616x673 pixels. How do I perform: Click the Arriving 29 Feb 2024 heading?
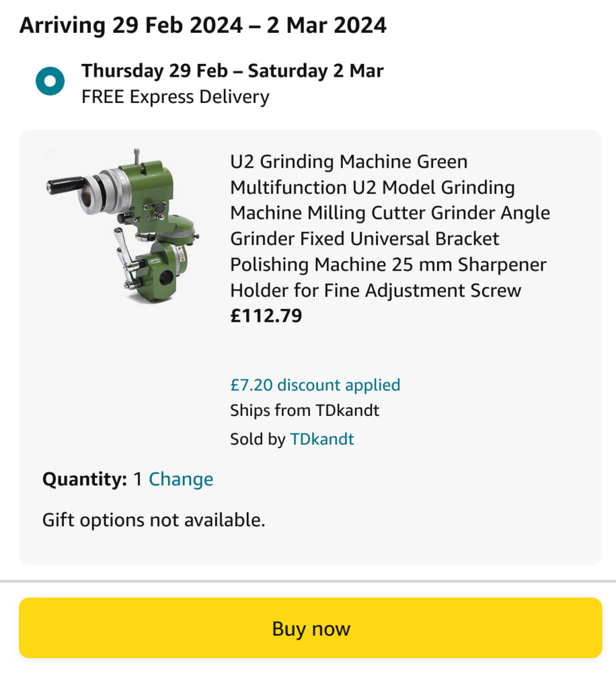pyautogui.click(x=202, y=26)
